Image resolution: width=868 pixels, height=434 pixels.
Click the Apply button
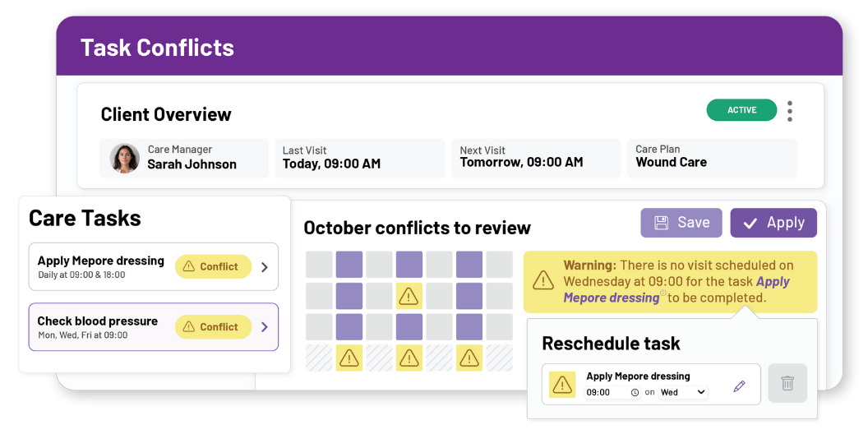pos(773,223)
